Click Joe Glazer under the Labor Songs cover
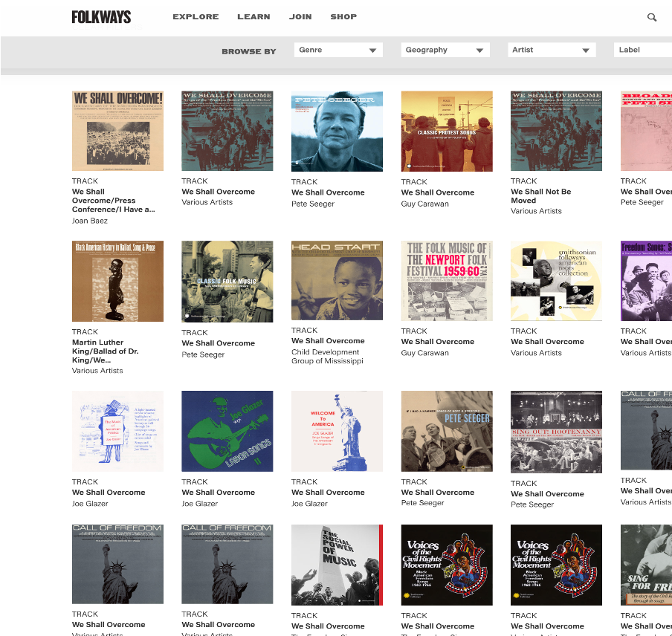This screenshot has height=636, width=672. click(x=200, y=504)
